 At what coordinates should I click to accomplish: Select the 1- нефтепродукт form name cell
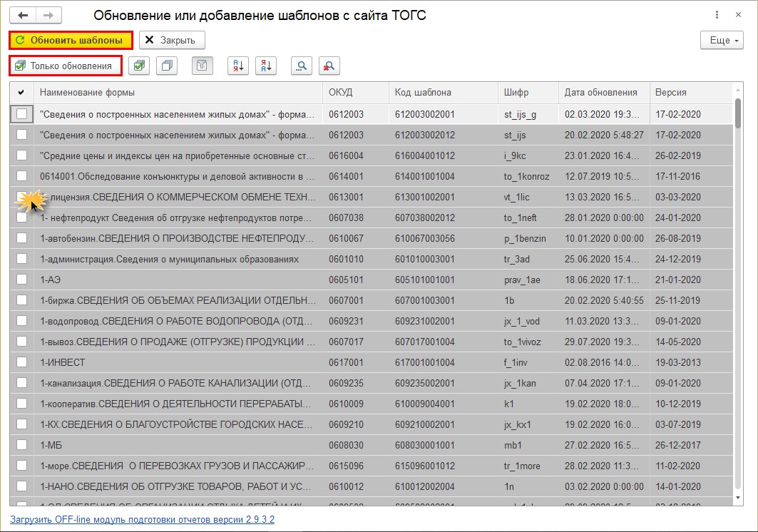pyautogui.click(x=178, y=218)
